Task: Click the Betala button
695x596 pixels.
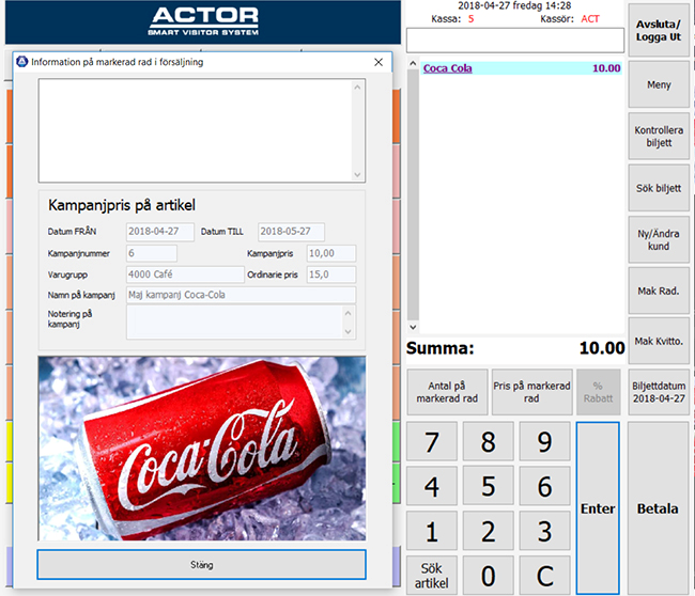Action: coord(658,508)
